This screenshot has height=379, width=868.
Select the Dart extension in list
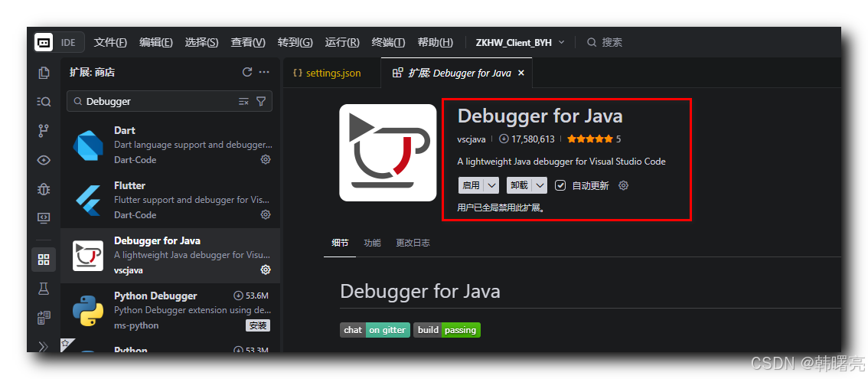point(170,145)
